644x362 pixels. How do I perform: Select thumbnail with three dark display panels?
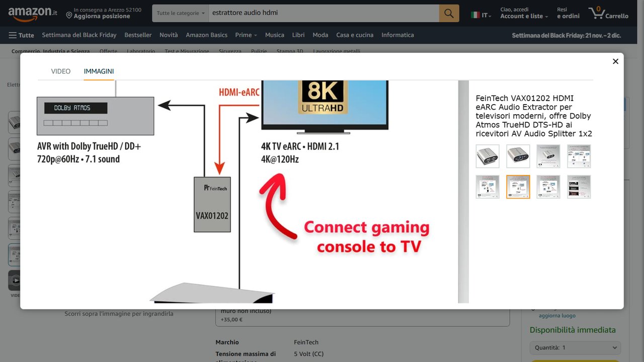click(579, 187)
